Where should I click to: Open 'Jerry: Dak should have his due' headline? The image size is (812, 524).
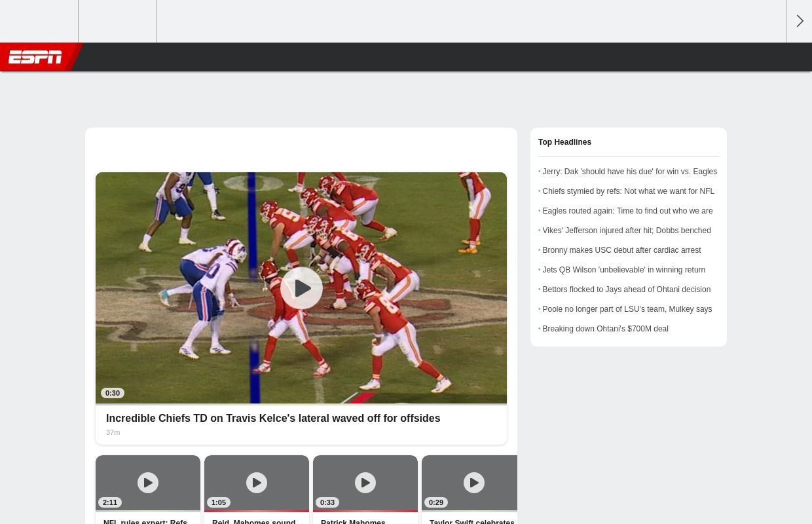[629, 172]
